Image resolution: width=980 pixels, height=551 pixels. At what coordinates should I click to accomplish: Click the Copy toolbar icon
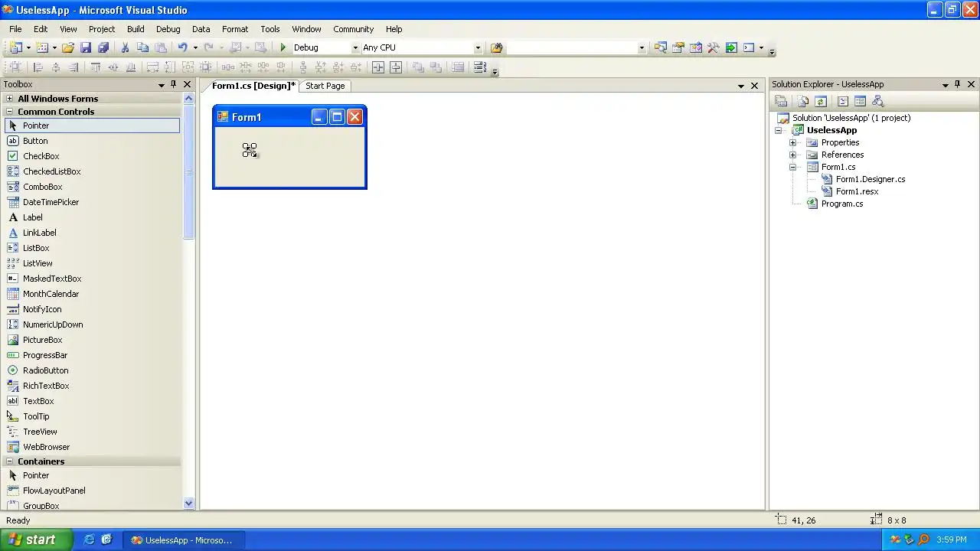(x=142, y=47)
